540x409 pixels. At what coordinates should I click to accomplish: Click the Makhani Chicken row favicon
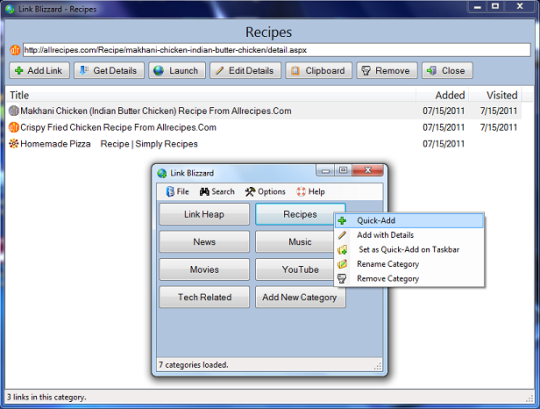point(13,111)
